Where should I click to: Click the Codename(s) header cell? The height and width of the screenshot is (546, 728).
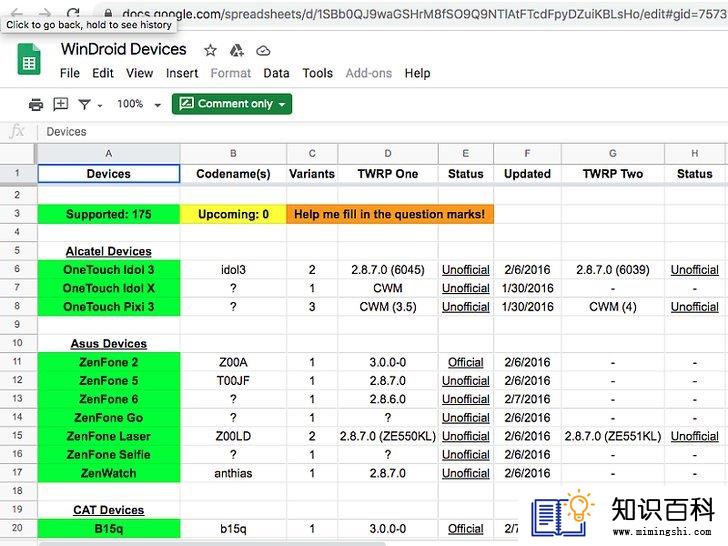(233, 174)
